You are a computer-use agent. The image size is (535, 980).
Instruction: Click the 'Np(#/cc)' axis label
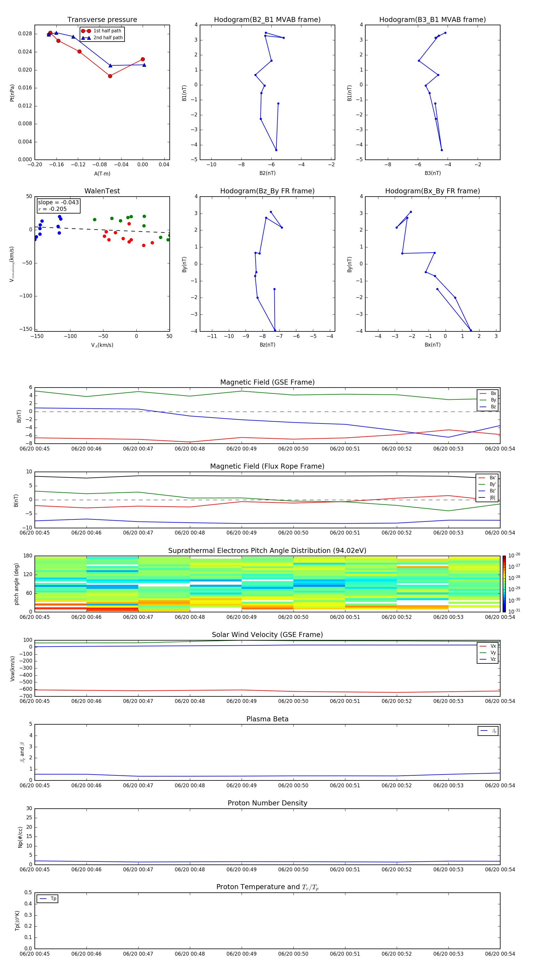pyautogui.click(x=20, y=837)
